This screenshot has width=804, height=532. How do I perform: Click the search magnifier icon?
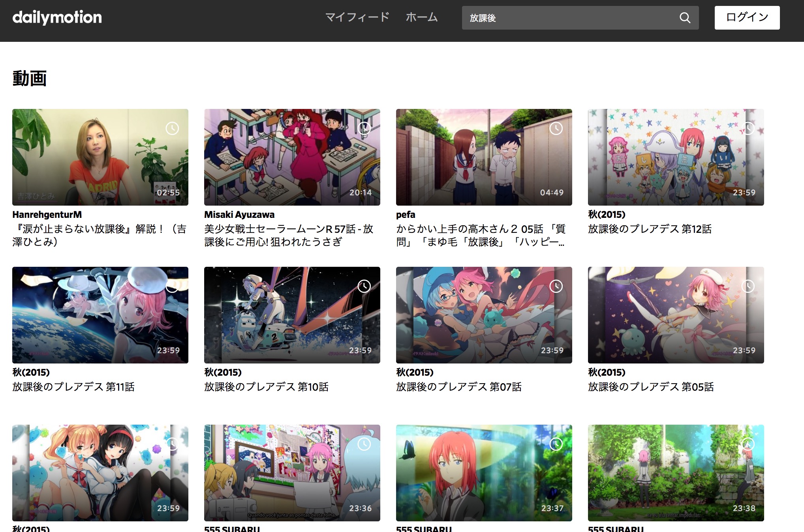(685, 18)
